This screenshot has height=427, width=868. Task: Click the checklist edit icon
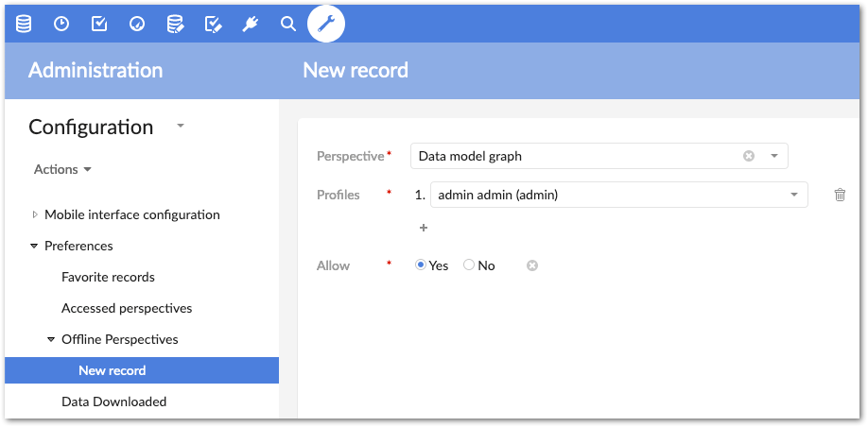213,24
